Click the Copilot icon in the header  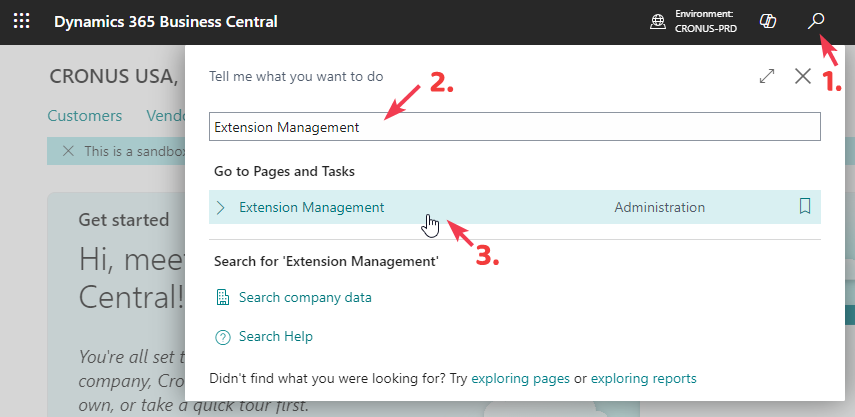tap(769, 21)
